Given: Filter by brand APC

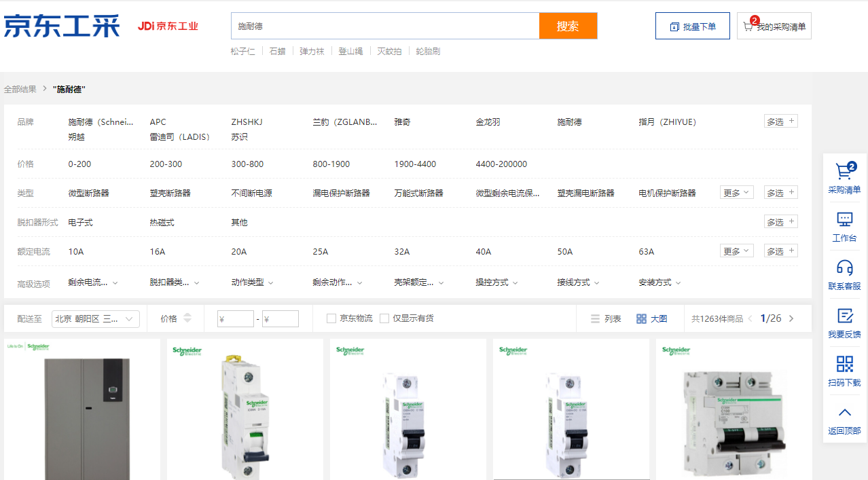Looking at the screenshot, I should point(158,122).
